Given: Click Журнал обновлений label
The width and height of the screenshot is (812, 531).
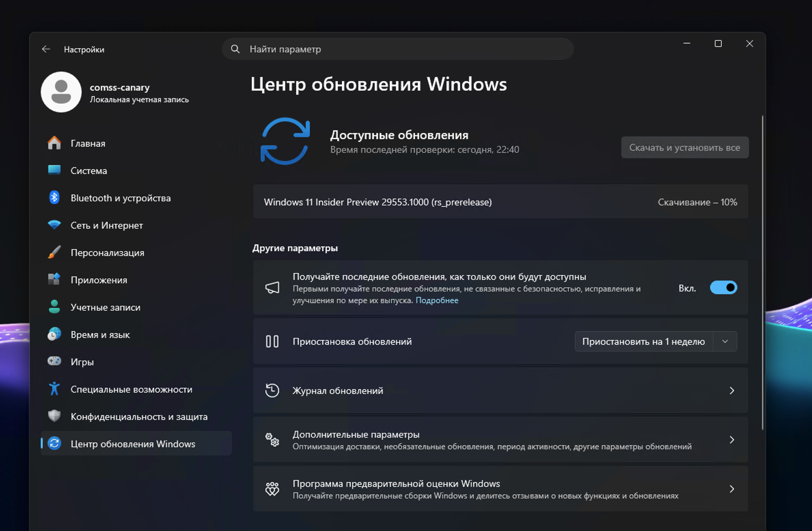Looking at the screenshot, I should point(338,391).
